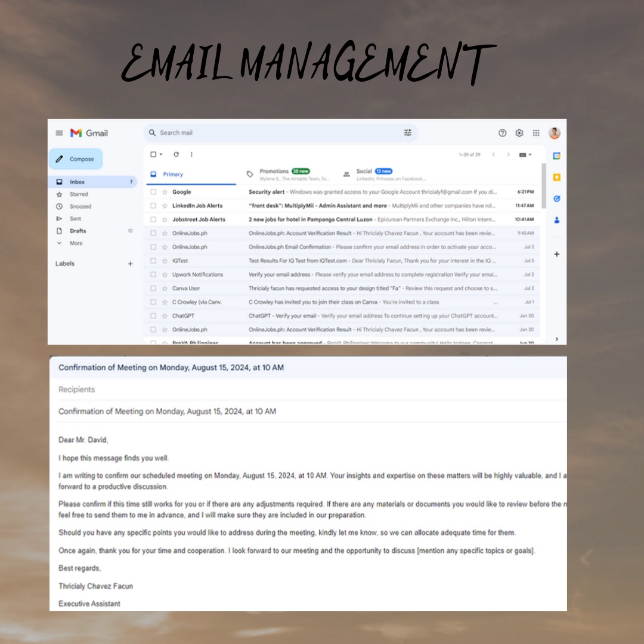Open Contacts side panel icon
644x644 pixels.
(556, 220)
